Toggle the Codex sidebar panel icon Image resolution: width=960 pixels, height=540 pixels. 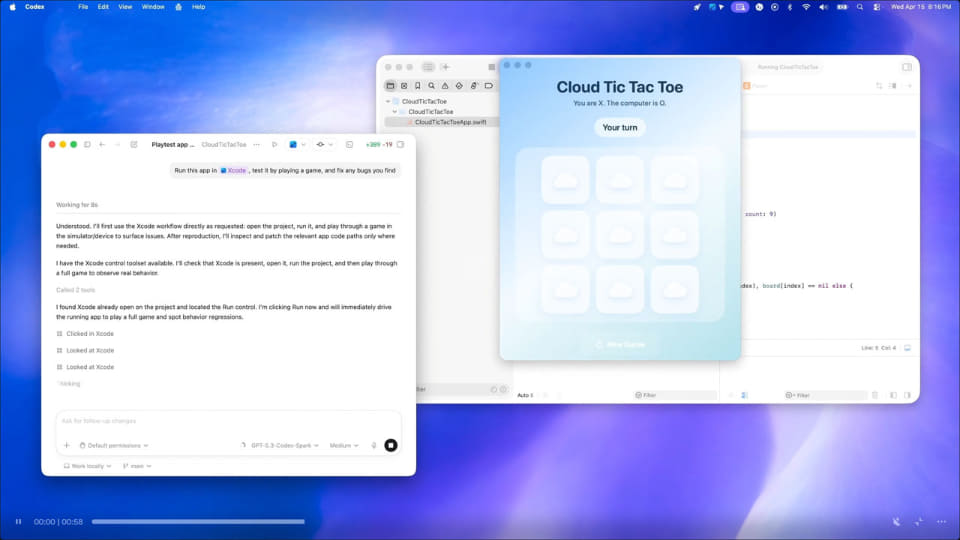point(87,144)
